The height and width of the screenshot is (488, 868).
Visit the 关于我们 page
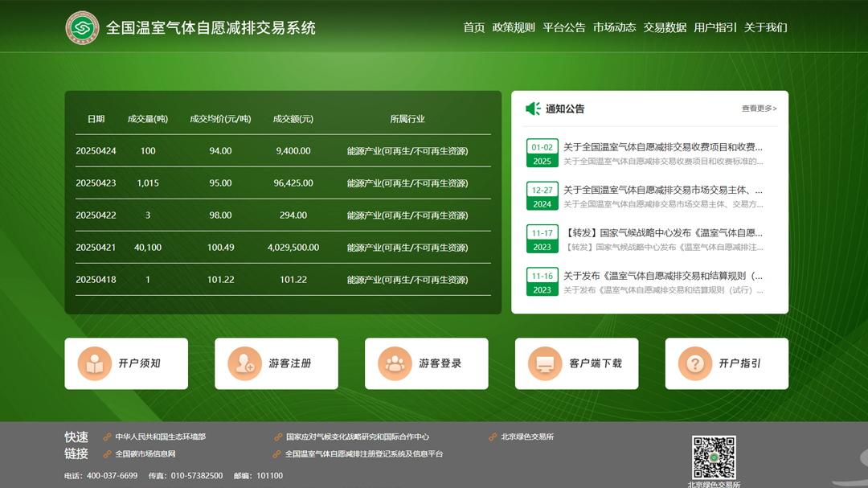click(x=765, y=27)
